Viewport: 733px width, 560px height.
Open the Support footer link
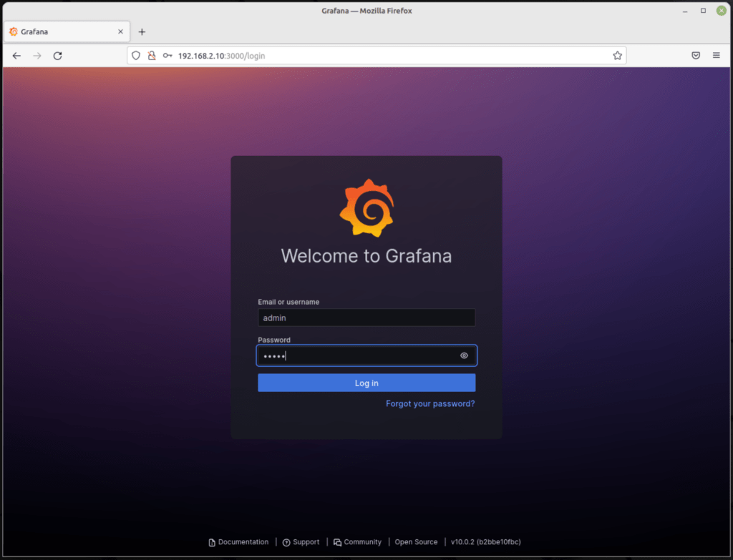(x=301, y=542)
